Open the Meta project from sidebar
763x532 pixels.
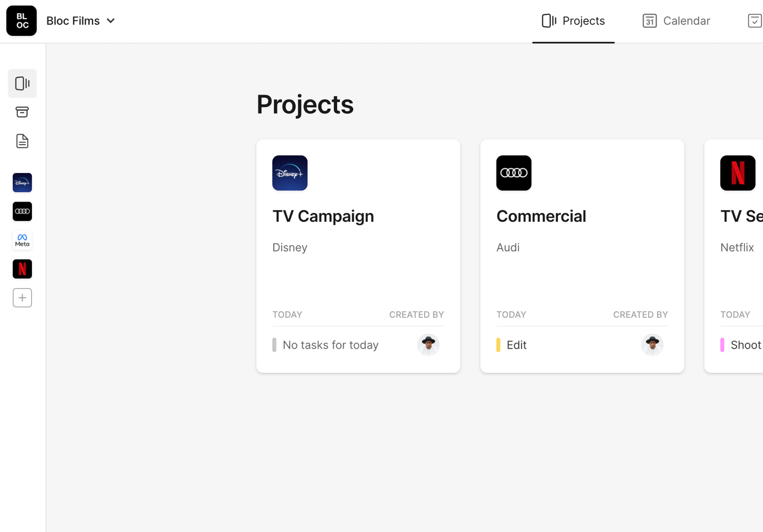tap(22, 240)
